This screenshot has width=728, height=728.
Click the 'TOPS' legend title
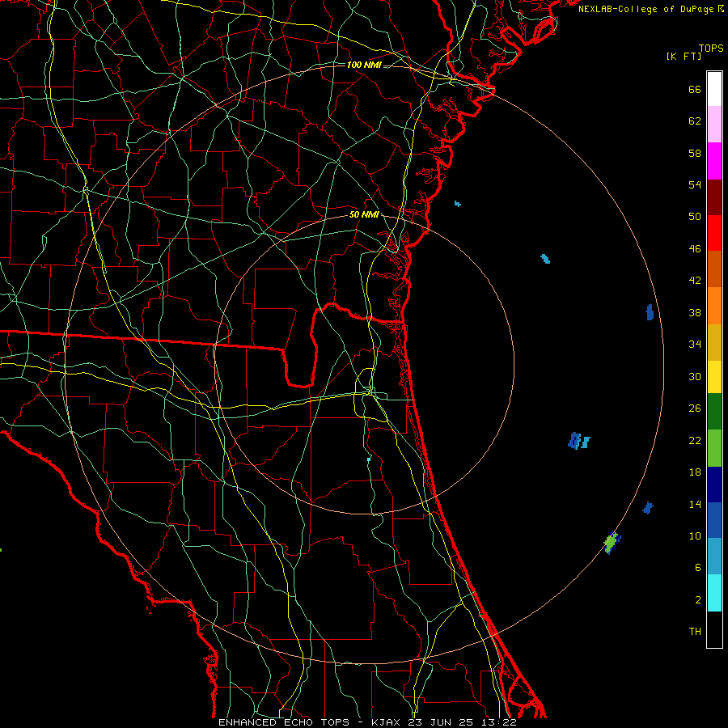pyautogui.click(x=711, y=49)
